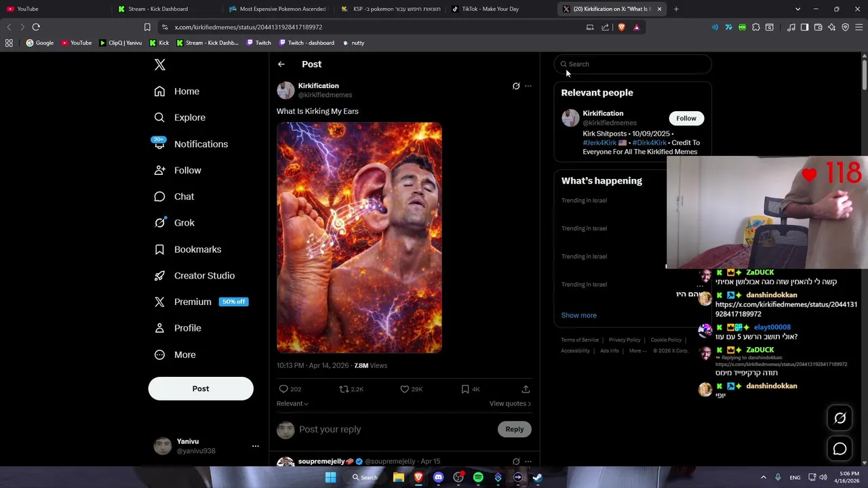This screenshot has width=868, height=488.
Task: Click the address bar URL
Action: [248, 27]
